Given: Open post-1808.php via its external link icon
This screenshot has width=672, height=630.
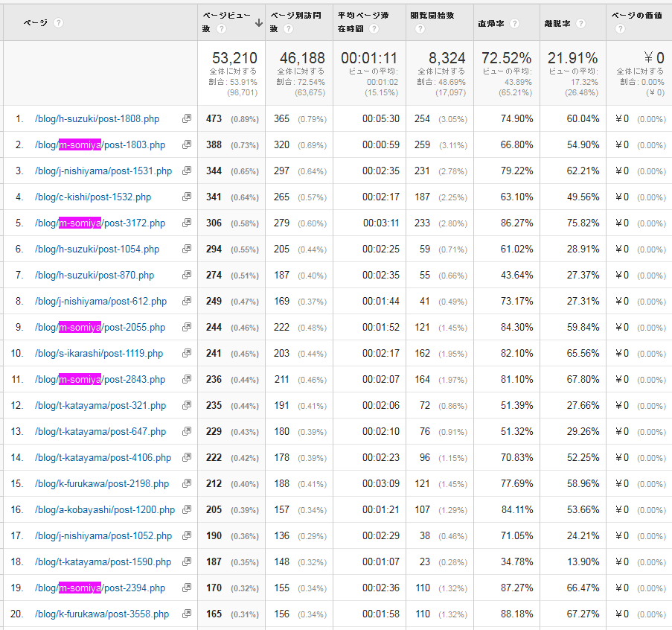Looking at the screenshot, I should 186,118.
